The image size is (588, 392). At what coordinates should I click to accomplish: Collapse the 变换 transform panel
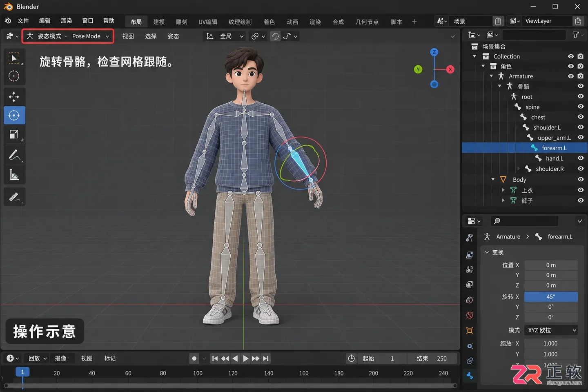(x=487, y=252)
